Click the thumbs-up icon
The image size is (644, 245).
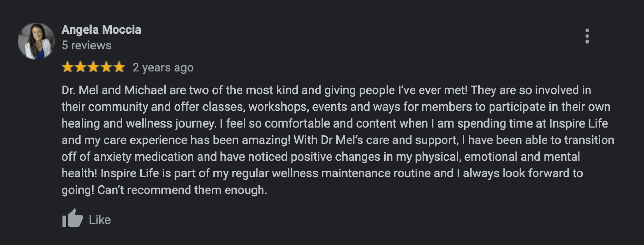[72, 218]
